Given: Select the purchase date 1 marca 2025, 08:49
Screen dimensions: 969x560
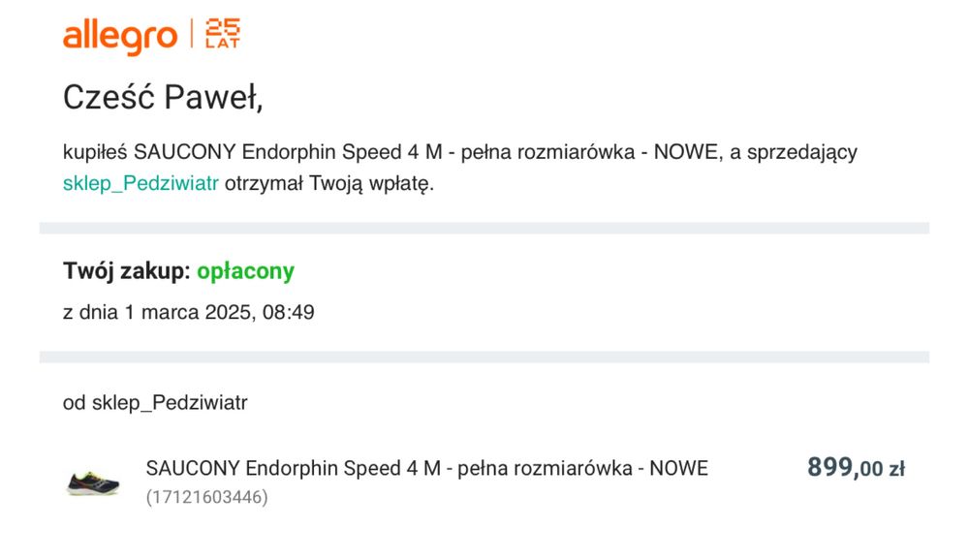Looking at the screenshot, I should pos(219,312).
